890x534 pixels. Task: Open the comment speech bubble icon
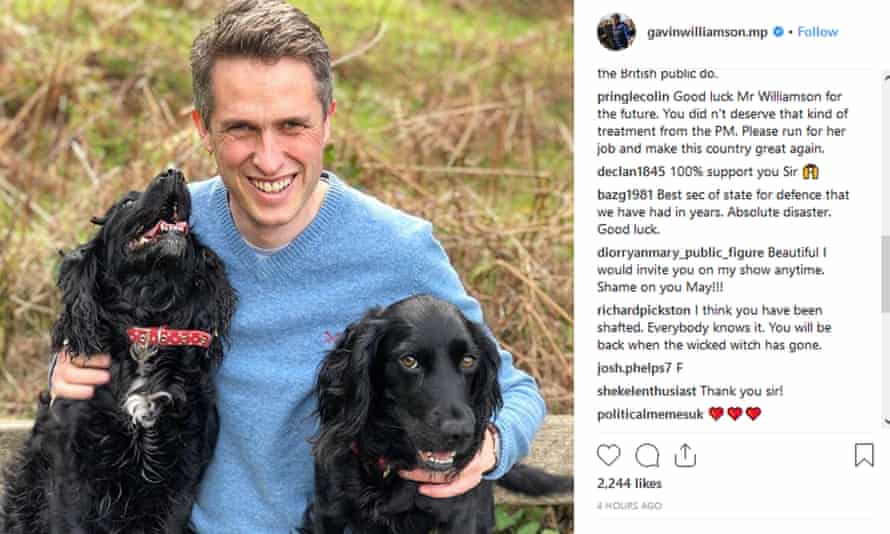647,455
